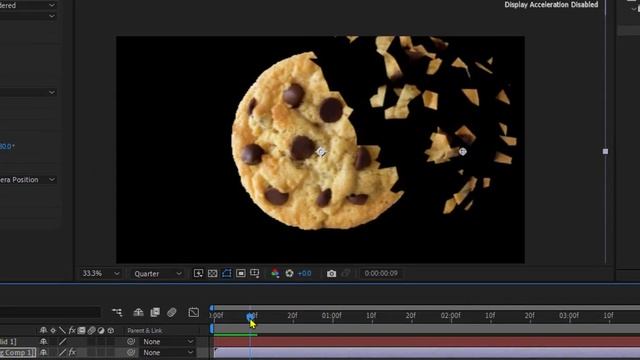Click the time navigator start handle
This screenshot has width=640, height=360.
(x=212, y=307)
